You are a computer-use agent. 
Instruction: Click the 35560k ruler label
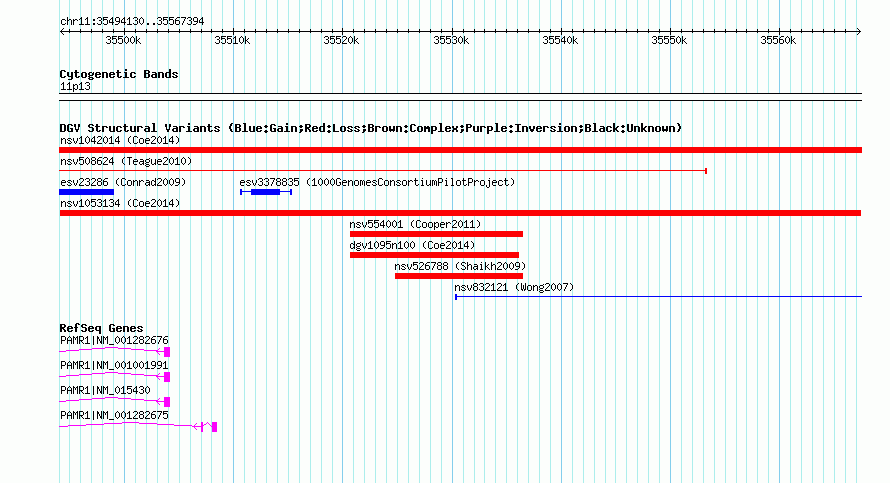[778, 41]
